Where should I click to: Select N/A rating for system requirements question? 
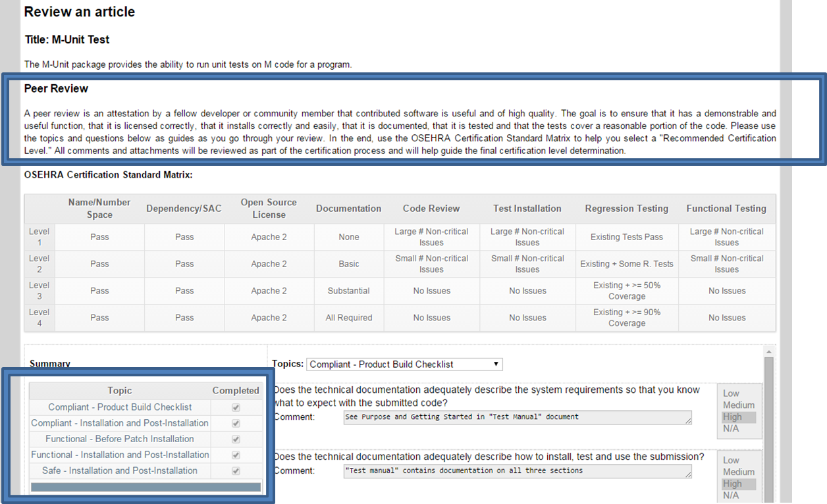click(731, 428)
